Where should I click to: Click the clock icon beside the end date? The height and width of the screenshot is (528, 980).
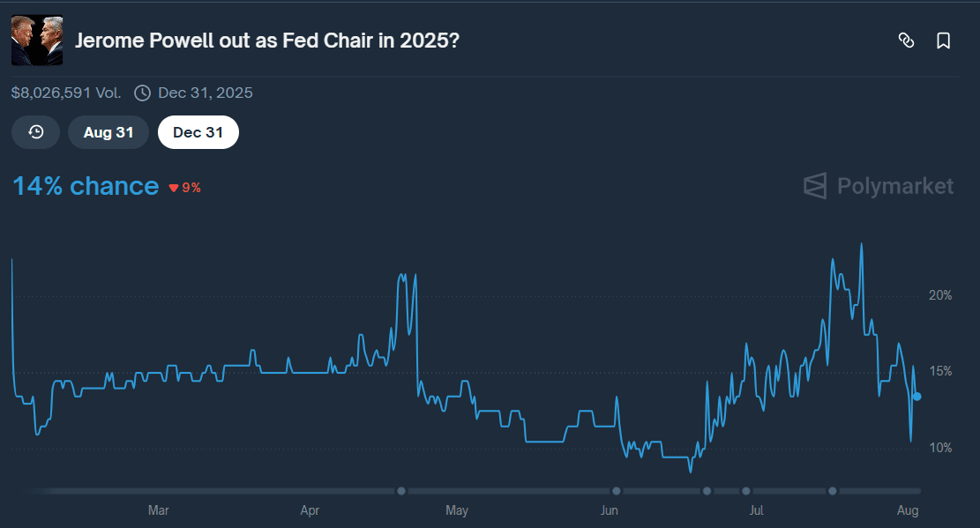(142, 93)
